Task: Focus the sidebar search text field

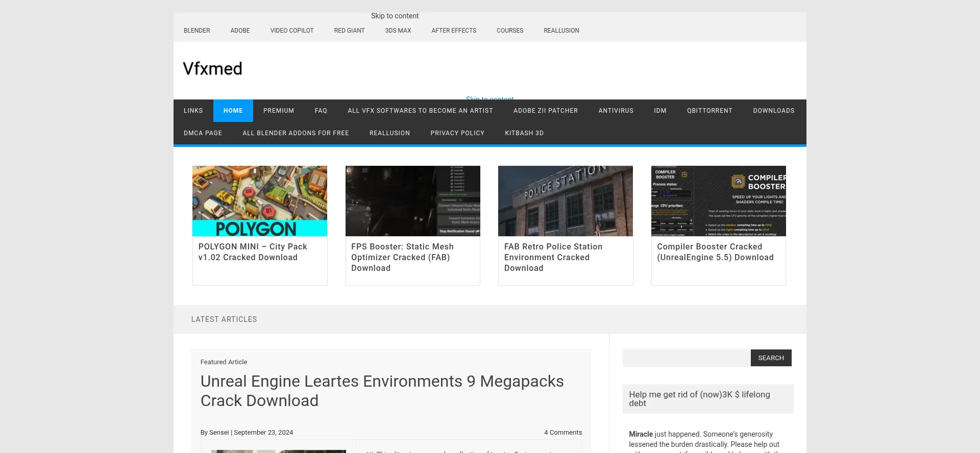Action: pos(686,358)
